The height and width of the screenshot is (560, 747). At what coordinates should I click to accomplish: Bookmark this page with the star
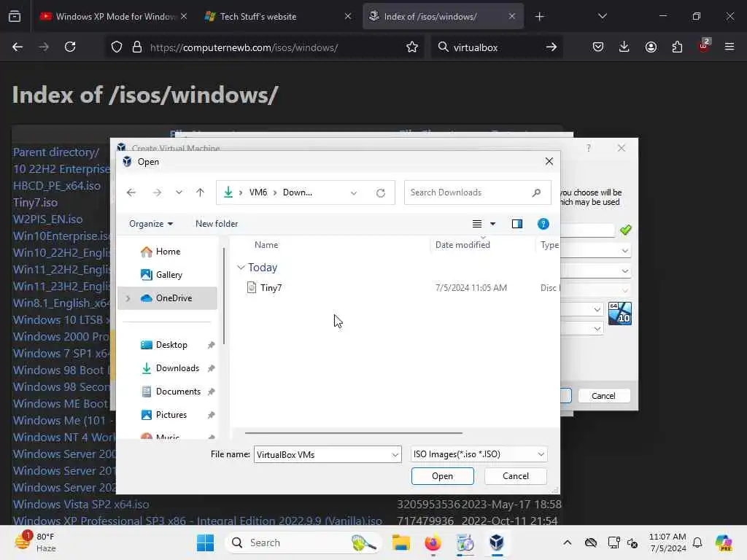412,47
